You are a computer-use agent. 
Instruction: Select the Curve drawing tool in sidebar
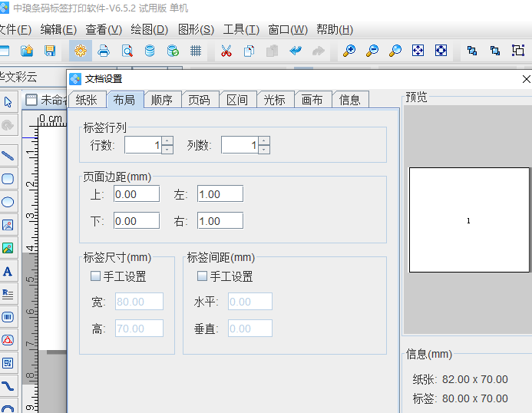[8, 386]
